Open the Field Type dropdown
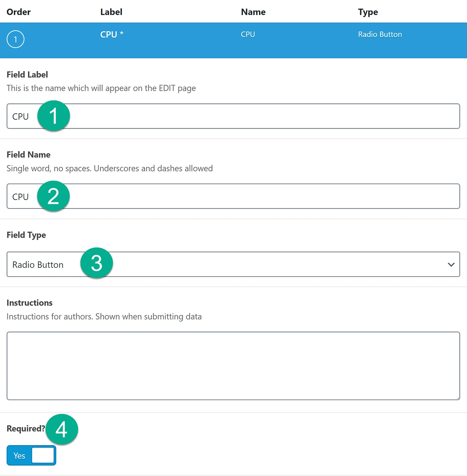The width and height of the screenshot is (467, 476). (233, 264)
